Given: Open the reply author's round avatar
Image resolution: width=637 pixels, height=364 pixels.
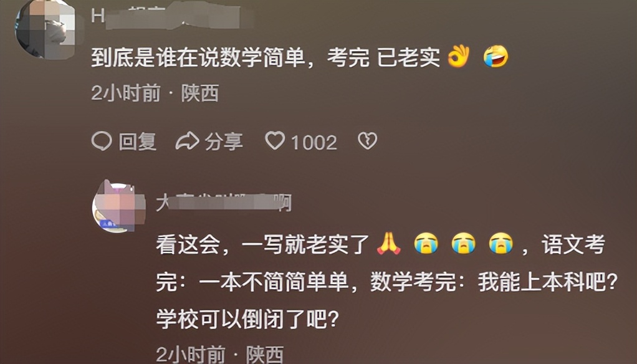Looking at the screenshot, I should 118,207.
